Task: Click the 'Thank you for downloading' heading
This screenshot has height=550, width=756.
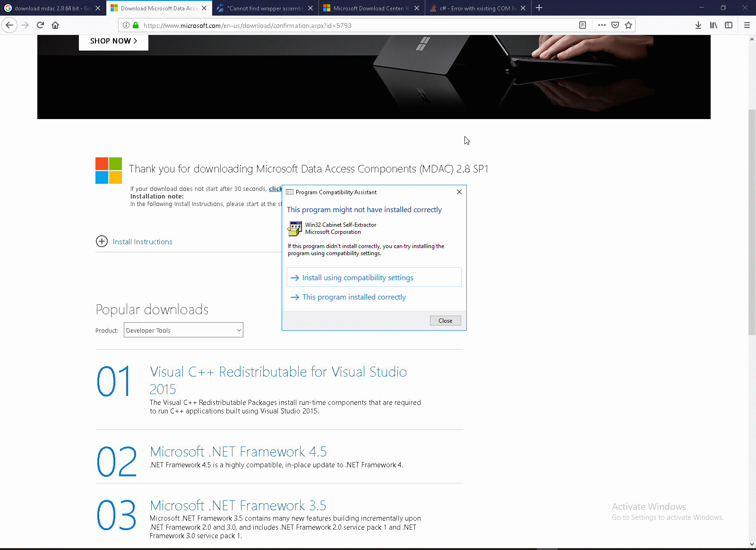Action: click(309, 169)
